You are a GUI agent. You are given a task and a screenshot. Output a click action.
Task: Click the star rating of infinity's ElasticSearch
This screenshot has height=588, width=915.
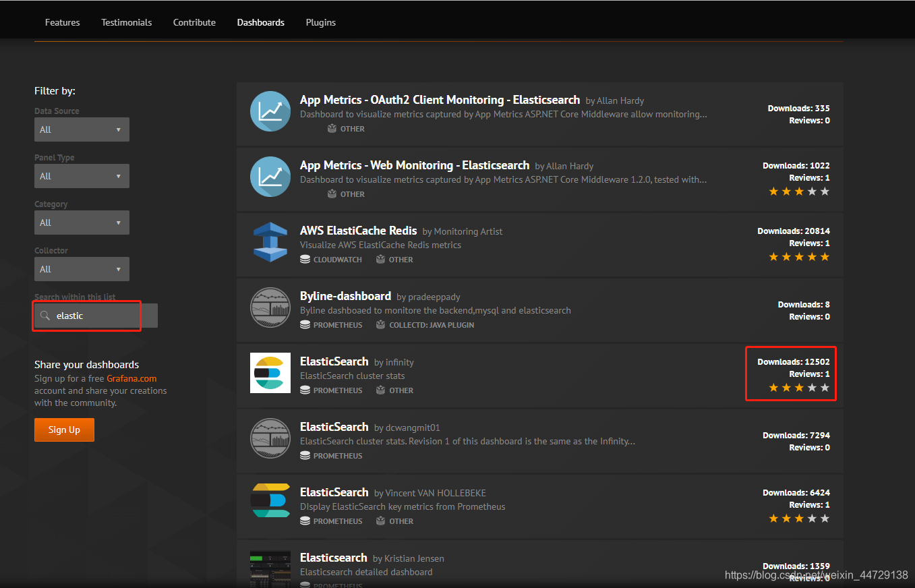[799, 388]
